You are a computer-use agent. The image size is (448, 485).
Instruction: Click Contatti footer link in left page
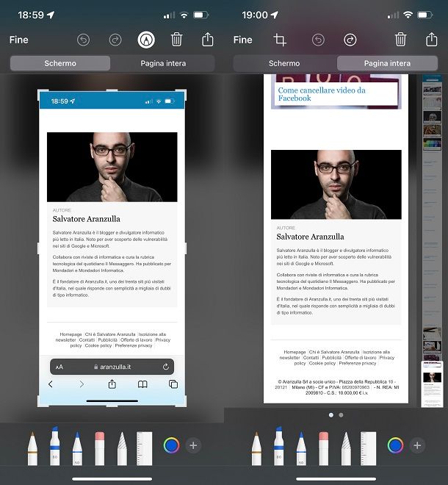[87, 340]
